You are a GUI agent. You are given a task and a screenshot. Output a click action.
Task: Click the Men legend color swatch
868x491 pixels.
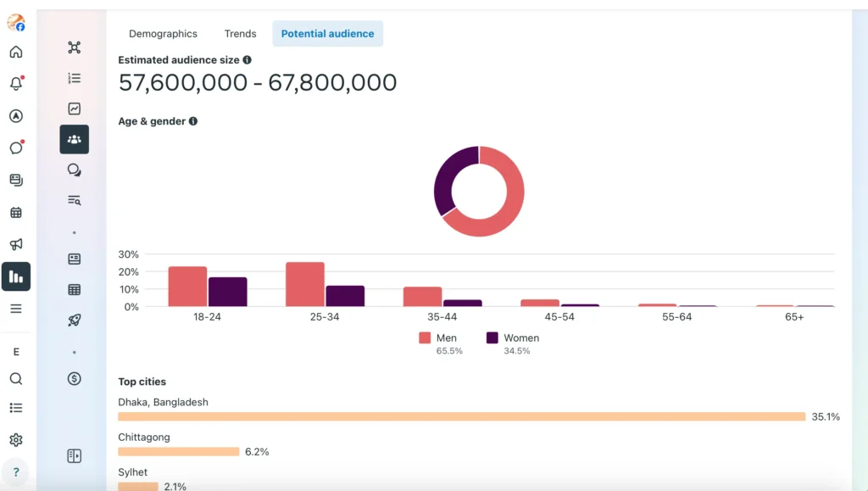425,338
